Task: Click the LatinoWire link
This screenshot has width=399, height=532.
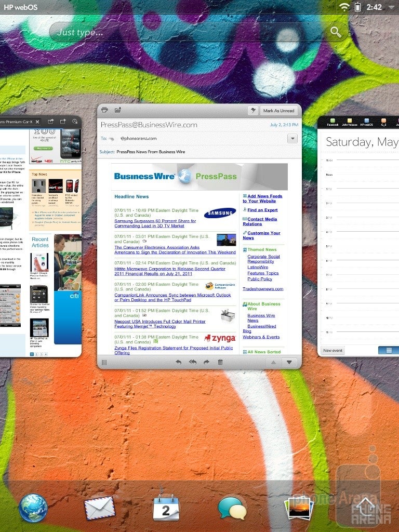Action: [258, 268]
